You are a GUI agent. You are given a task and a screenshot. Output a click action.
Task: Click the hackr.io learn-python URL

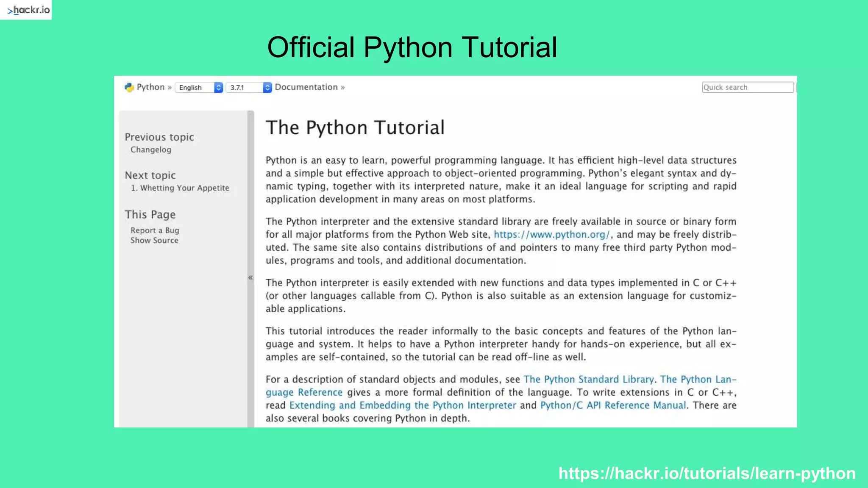coord(707,473)
